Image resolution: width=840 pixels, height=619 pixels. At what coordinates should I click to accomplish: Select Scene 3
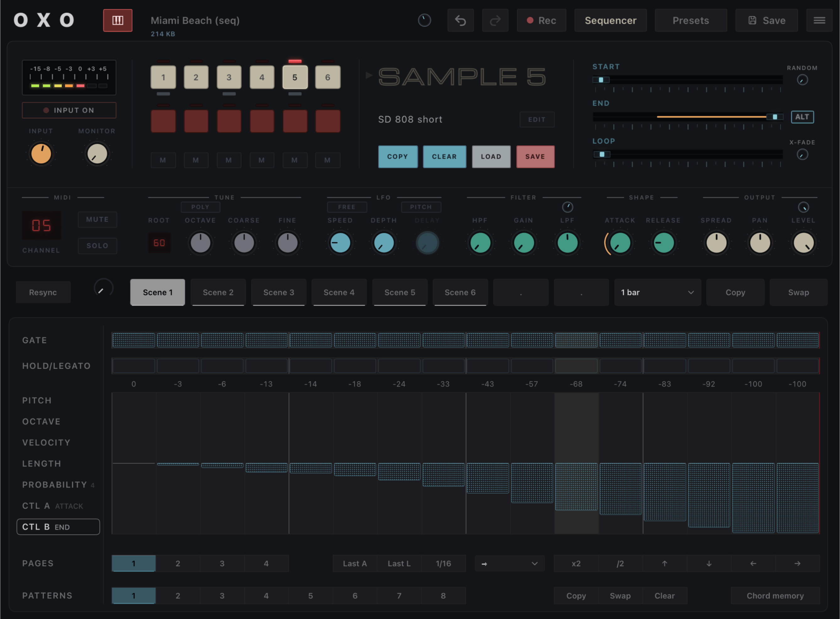(278, 292)
